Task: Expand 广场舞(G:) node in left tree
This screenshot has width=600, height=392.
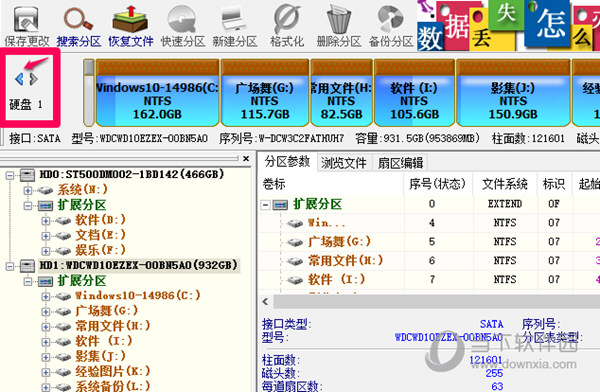Action: (46, 312)
